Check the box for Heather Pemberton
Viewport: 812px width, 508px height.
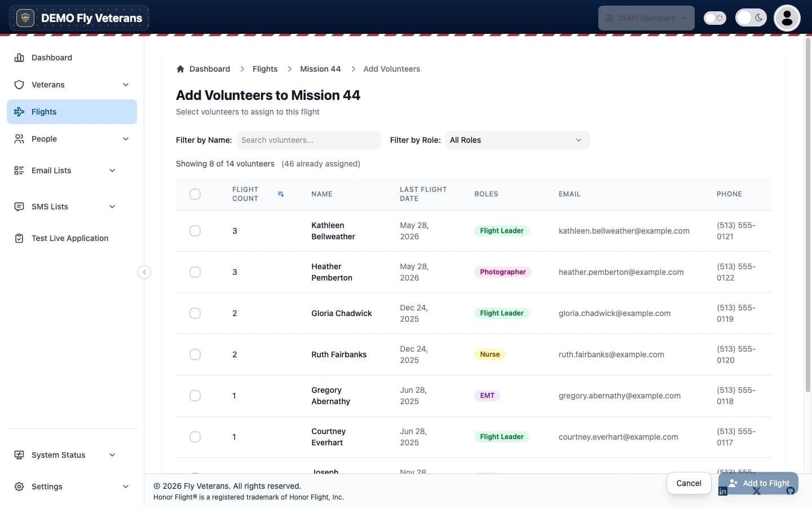(x=195, y=272)
